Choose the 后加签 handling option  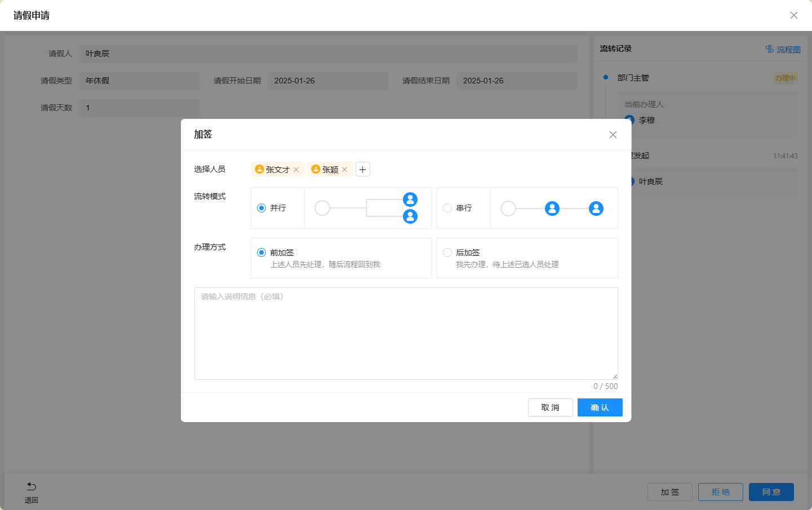click(x=447, y=252)
